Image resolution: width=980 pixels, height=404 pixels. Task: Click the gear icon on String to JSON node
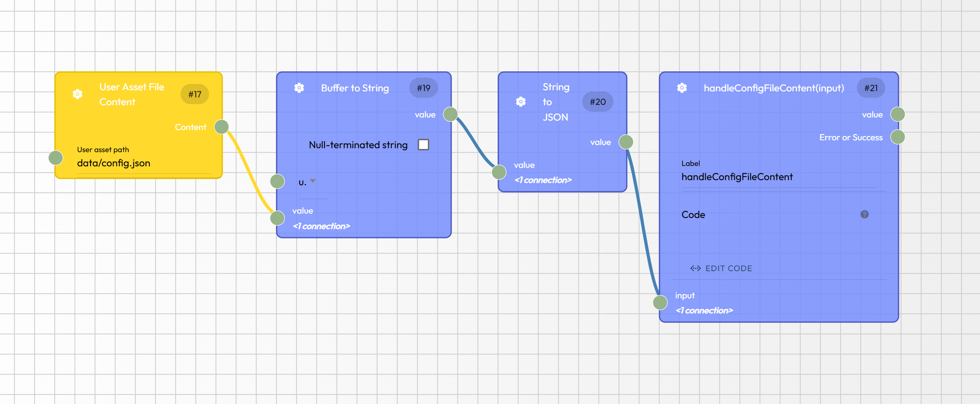coord(521,102)
